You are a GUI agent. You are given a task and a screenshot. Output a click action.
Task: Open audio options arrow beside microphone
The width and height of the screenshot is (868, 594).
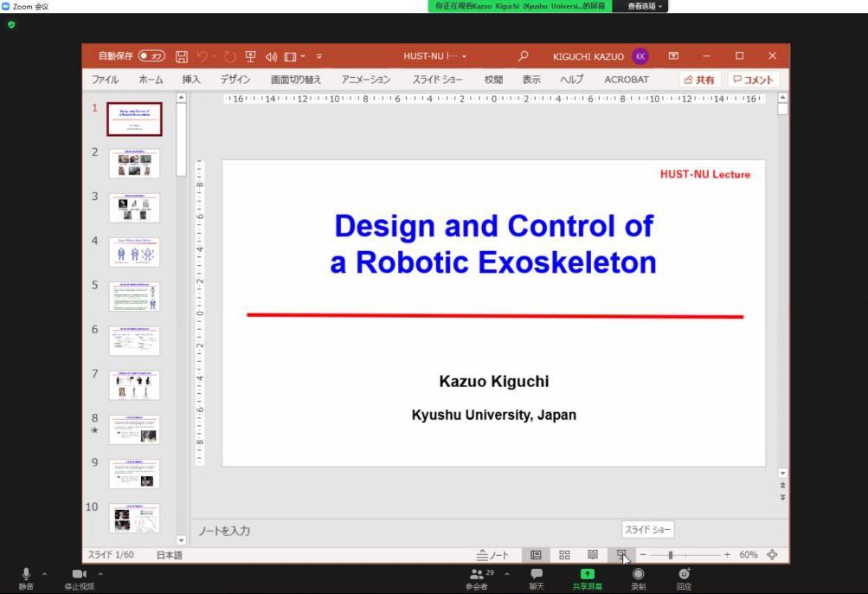click(x=44, y=574)
